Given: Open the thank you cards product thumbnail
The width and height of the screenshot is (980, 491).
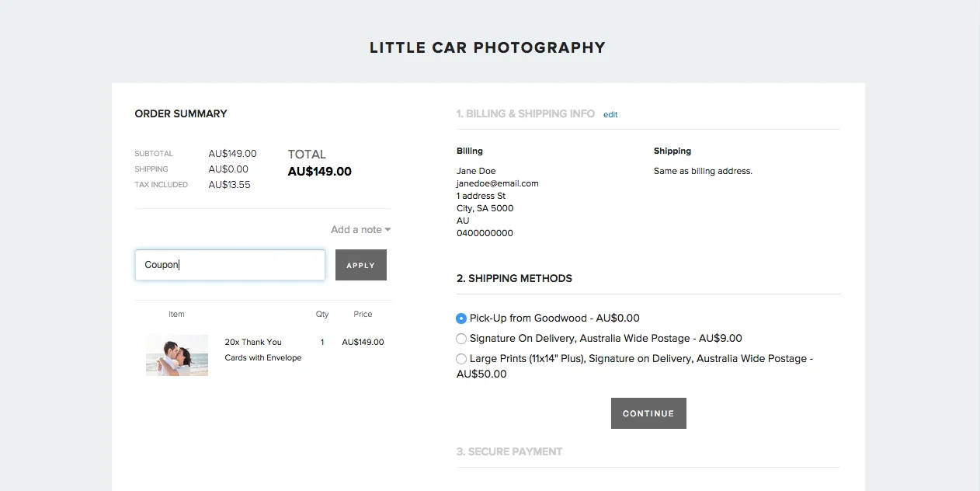Looking at the screenshot, I should click(177, 355).
